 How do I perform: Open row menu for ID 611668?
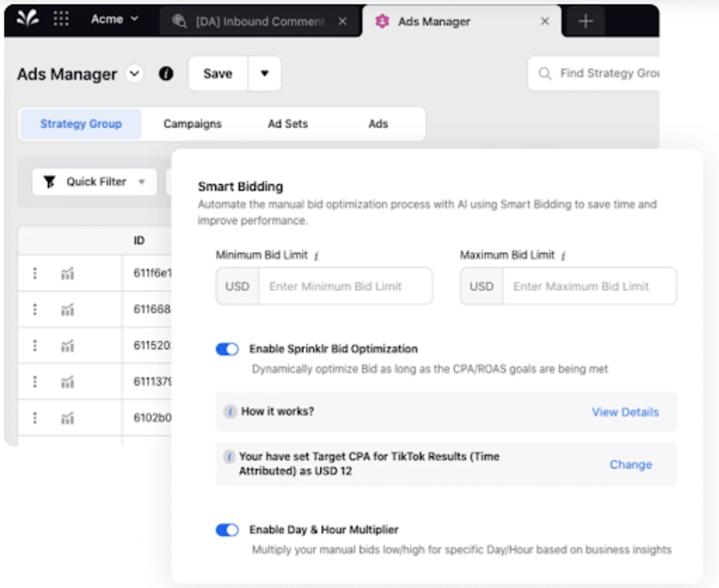point(35,310)
